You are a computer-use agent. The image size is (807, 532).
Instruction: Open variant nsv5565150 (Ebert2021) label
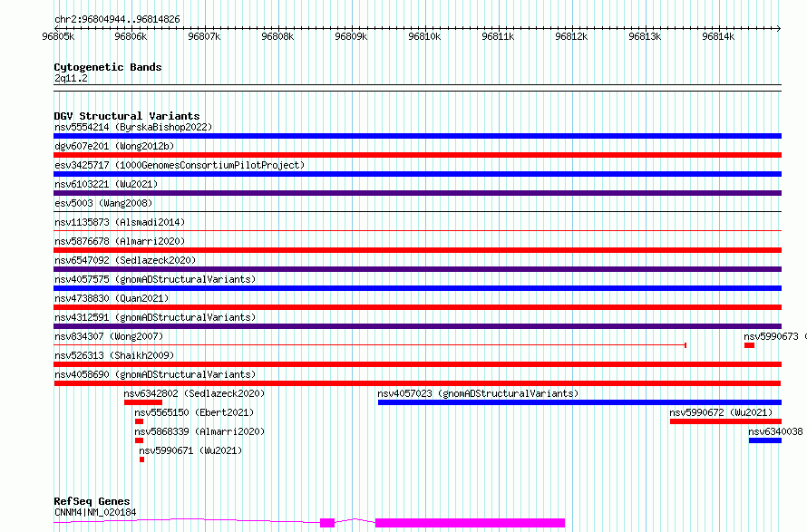[194, 412]
